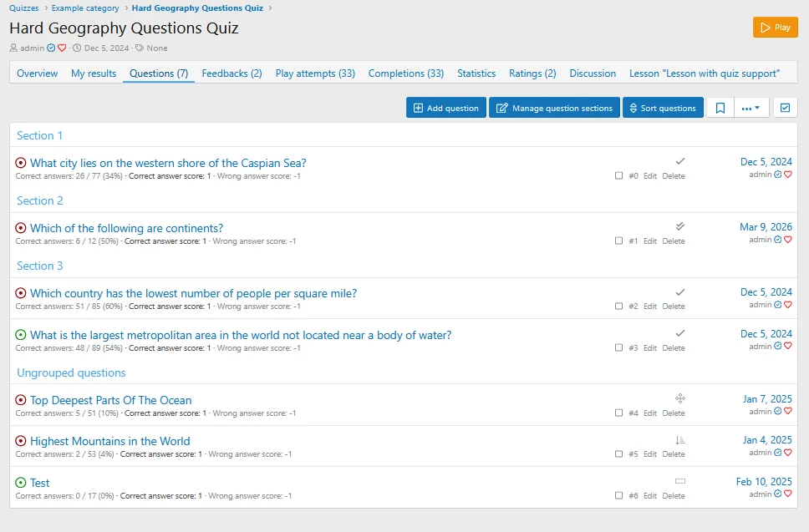Click the heart icon on Feb 10, 2025 row
This screenshot has height=532, width=809.
pos(788,494)
